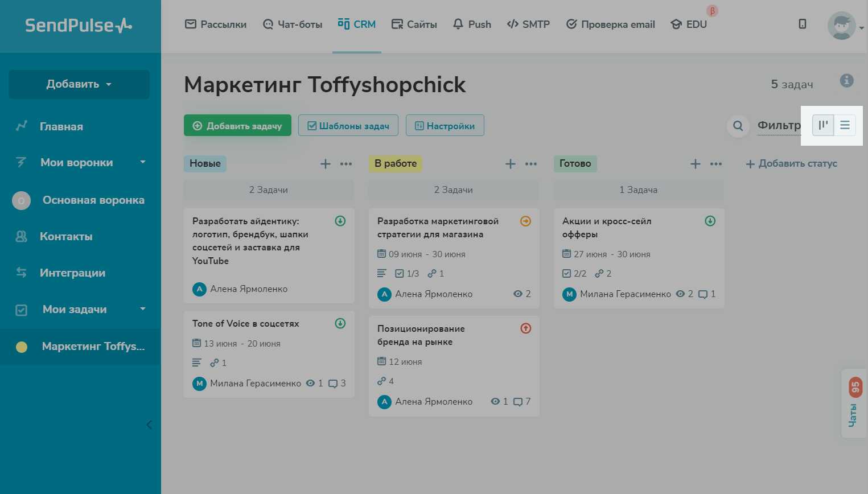This screenshot has width=868, height=494.
Task: Click attachments link icon on Позиционирование бренда card
Action: pos(381,381)
